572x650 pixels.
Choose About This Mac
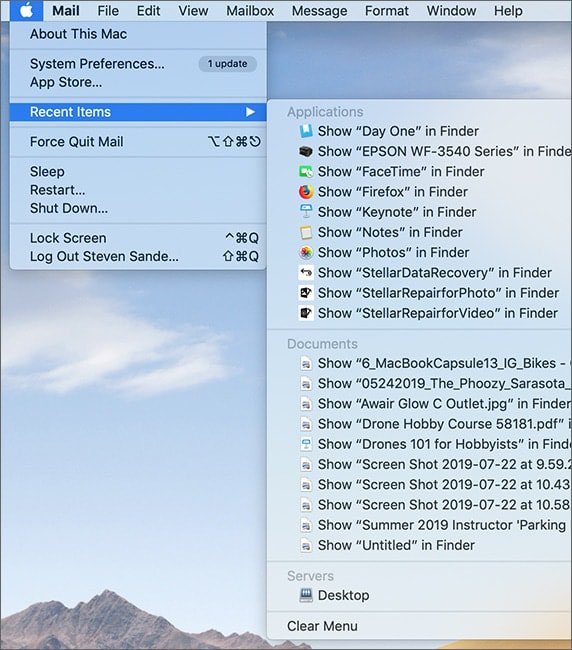click(x=138, y=34)
